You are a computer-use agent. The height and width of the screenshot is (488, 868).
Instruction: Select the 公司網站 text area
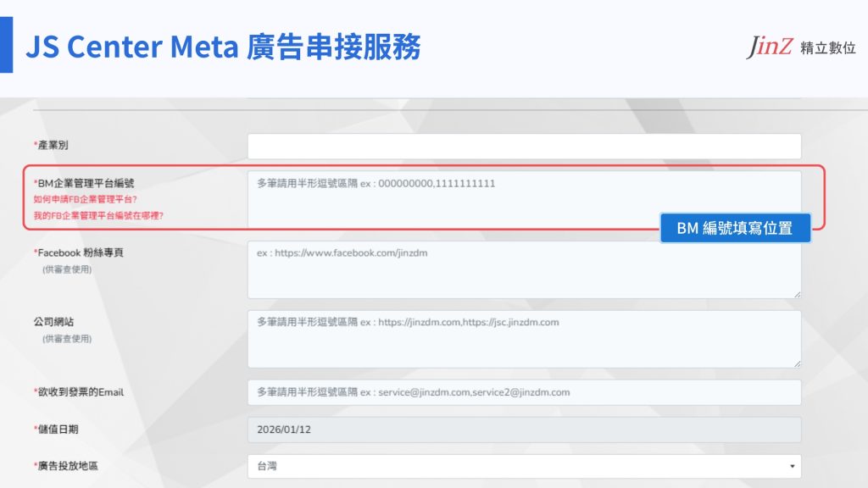click(x=524, y=339)
